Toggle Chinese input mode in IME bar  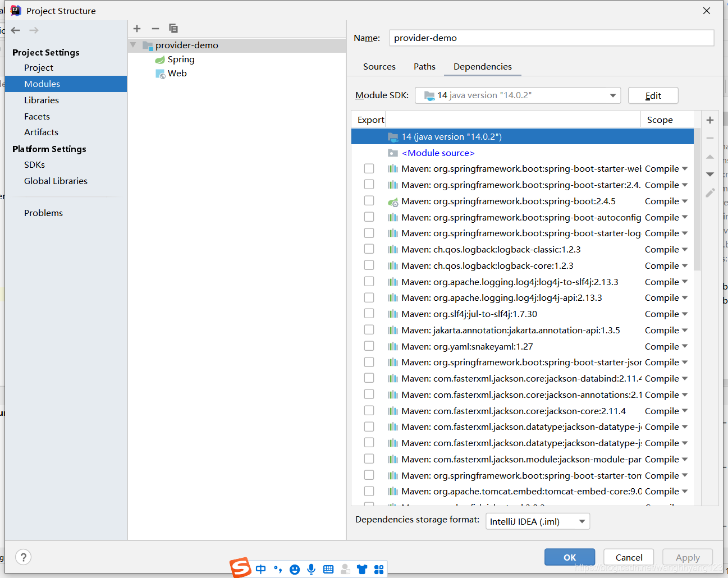point(261,570)
